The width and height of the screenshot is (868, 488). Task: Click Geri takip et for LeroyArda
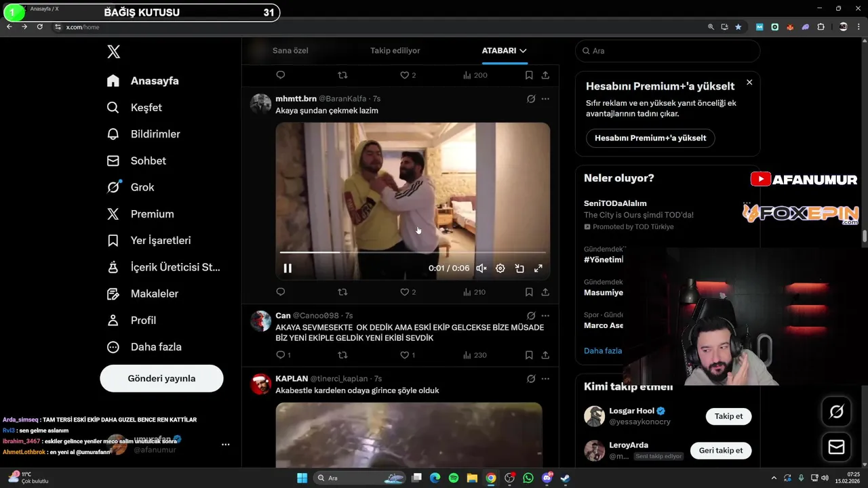click(x=721, y=450)
